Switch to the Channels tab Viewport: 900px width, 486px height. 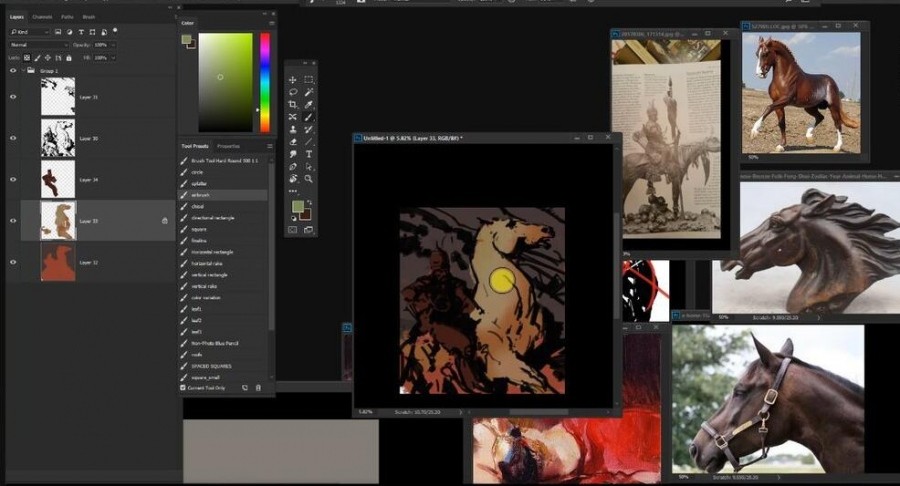tap(42, 17)
